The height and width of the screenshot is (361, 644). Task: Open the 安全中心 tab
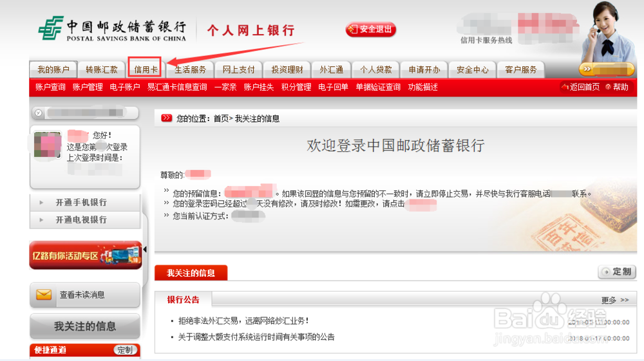pos(472,69)
